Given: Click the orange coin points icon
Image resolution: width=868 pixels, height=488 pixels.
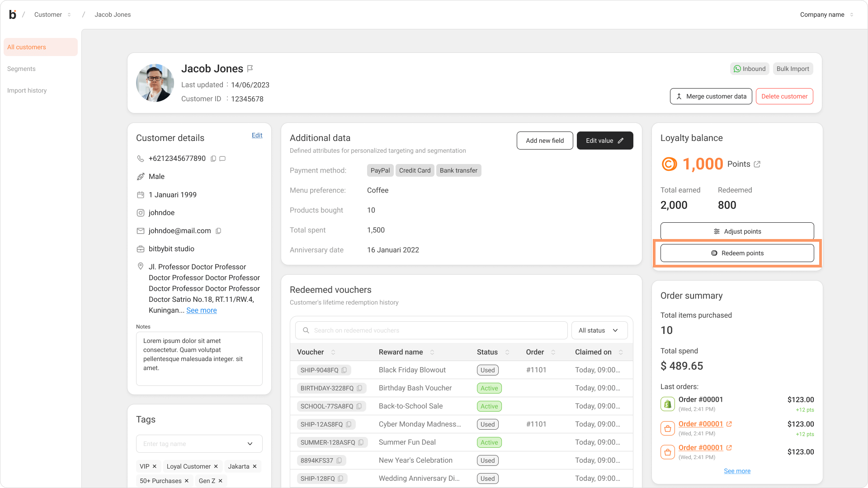Looking at the screenshot, I should pos(670,164).
